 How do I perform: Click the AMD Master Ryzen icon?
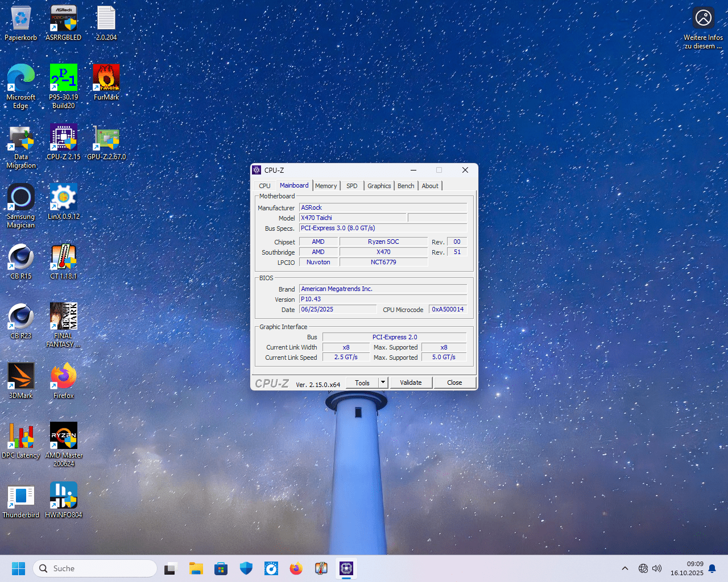click(x=64, y=436)
